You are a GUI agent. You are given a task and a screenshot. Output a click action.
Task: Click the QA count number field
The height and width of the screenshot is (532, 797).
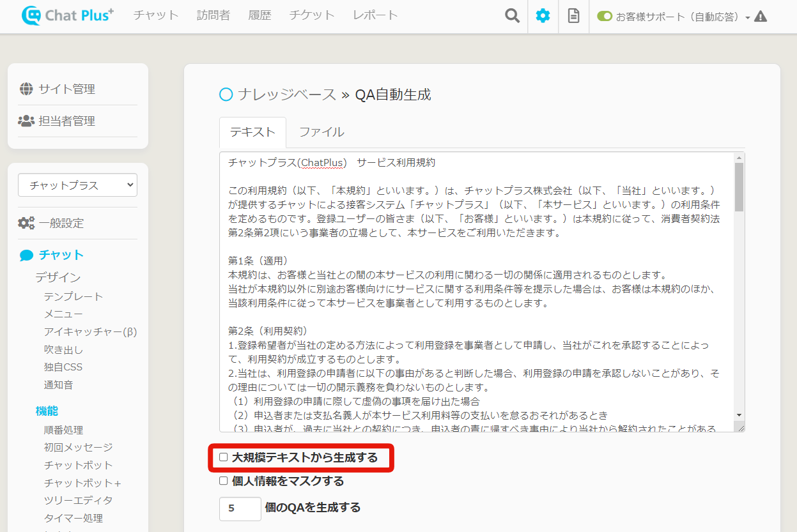[240, 508]
